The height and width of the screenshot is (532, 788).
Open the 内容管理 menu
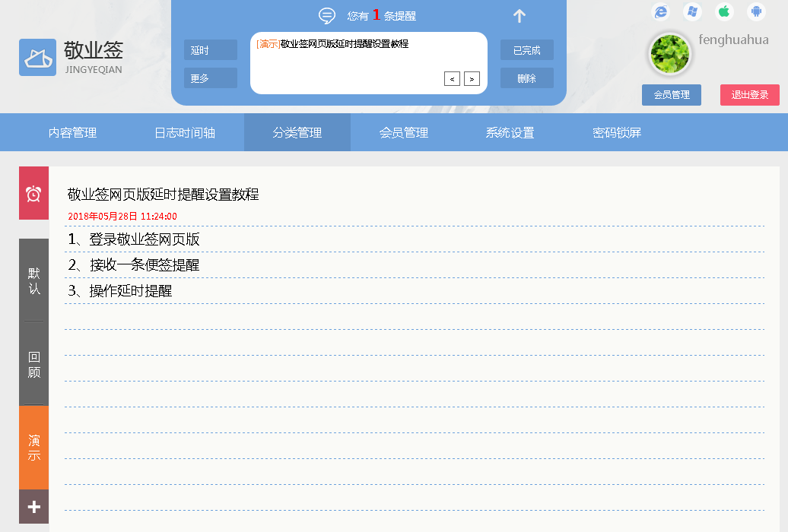pos(72,133)
